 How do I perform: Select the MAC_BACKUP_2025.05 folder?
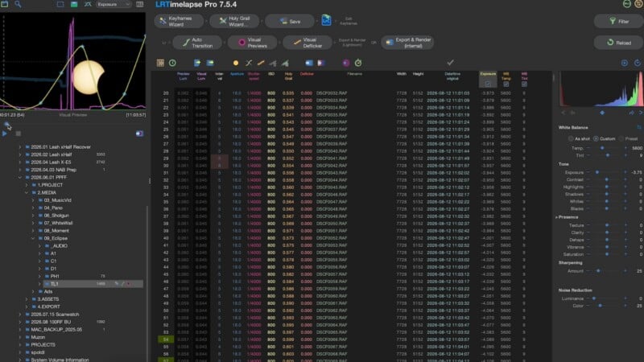pos(56,330)
